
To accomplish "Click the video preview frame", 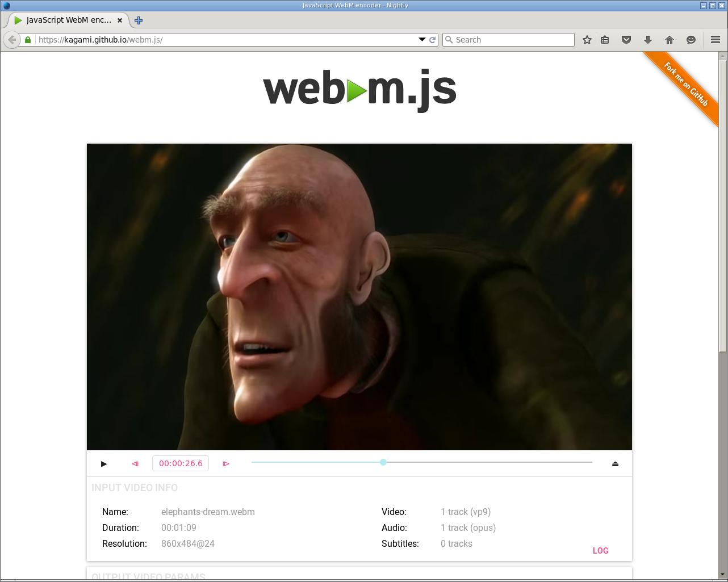I will pyautogui.click(x=359, y=297).
